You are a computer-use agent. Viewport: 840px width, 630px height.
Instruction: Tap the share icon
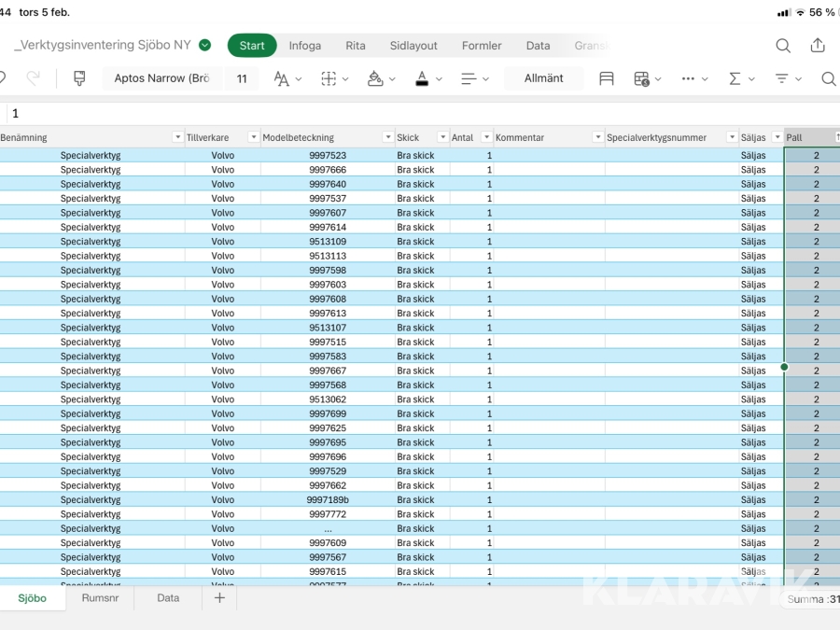pos(818,45)
